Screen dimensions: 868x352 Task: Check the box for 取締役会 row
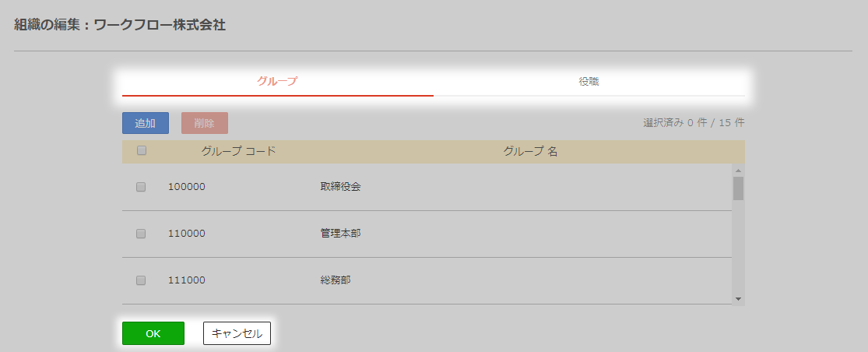click(x=141, y=187)
